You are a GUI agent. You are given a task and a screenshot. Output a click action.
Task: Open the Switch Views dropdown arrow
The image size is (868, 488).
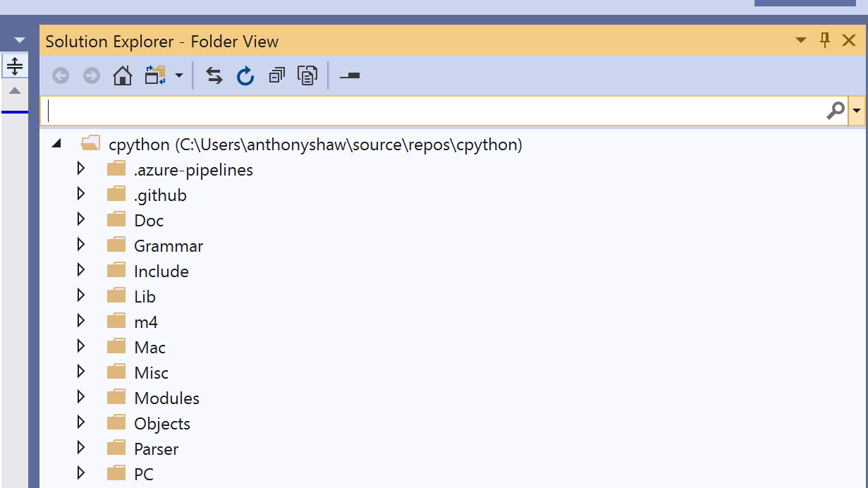179,75
